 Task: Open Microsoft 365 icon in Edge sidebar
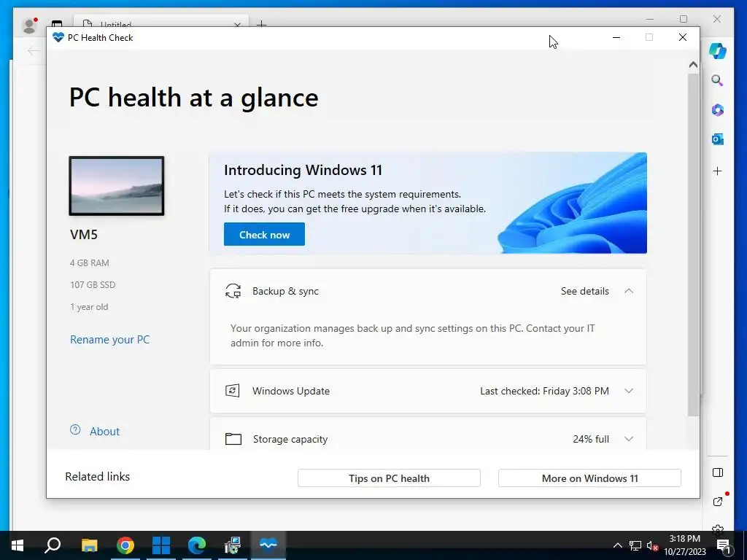[718, 110]
